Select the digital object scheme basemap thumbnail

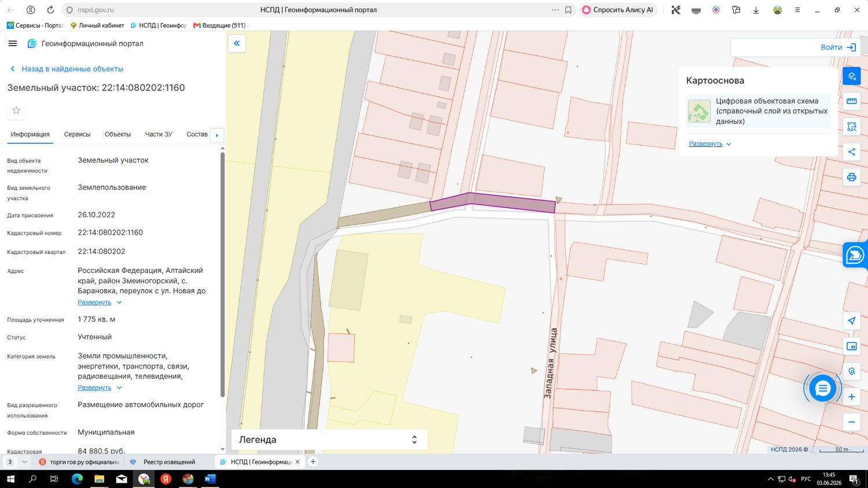coord(699,111)
